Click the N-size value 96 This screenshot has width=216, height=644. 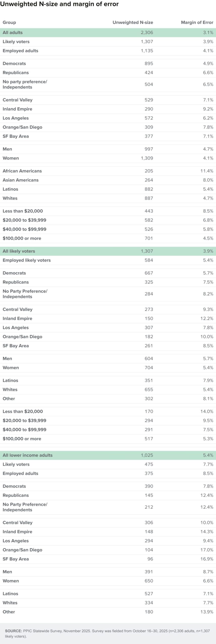coord(150,559)
